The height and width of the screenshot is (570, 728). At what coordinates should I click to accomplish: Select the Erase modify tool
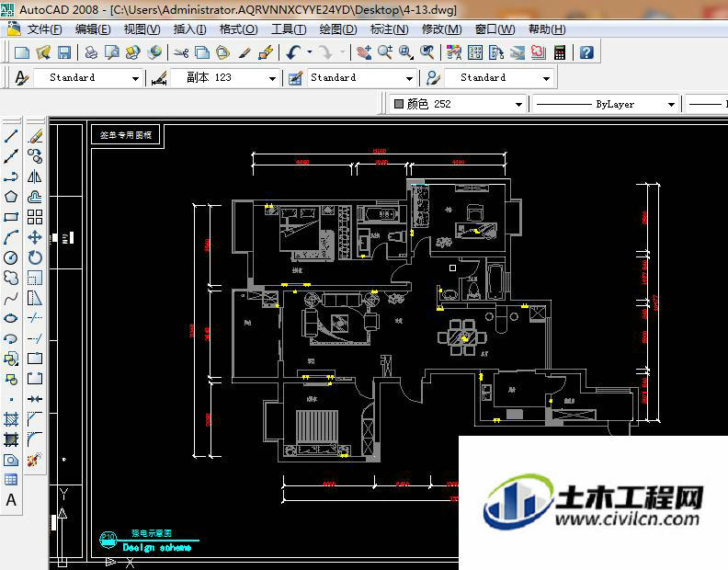click(x=35, y=136)
